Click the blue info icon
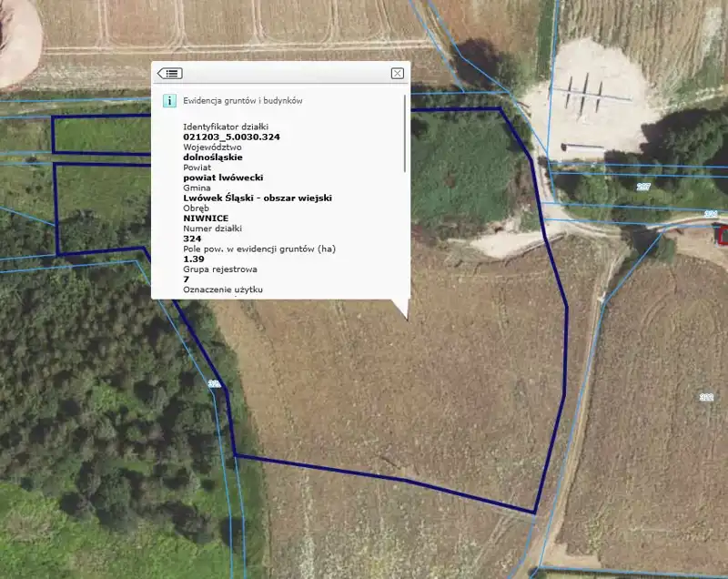 [169, 101]
